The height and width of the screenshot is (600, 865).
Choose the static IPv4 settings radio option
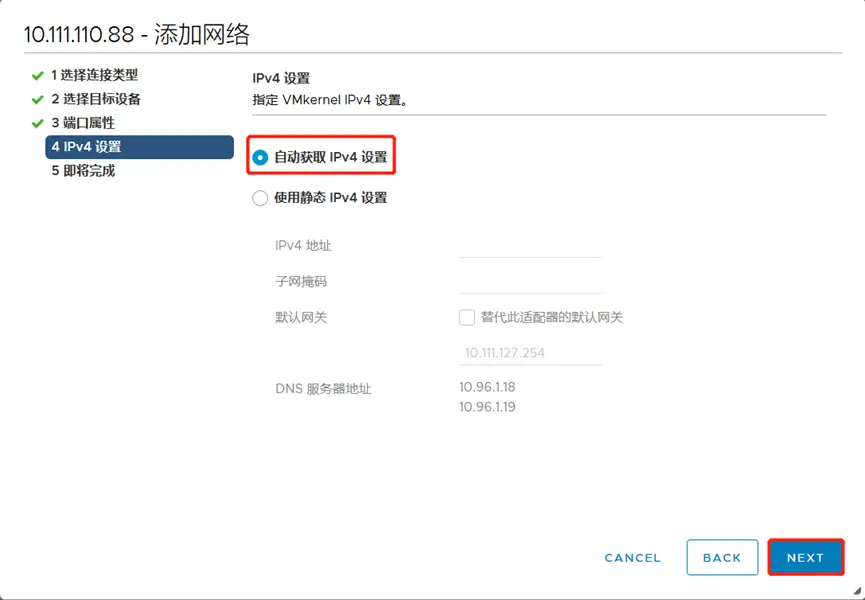260,198
